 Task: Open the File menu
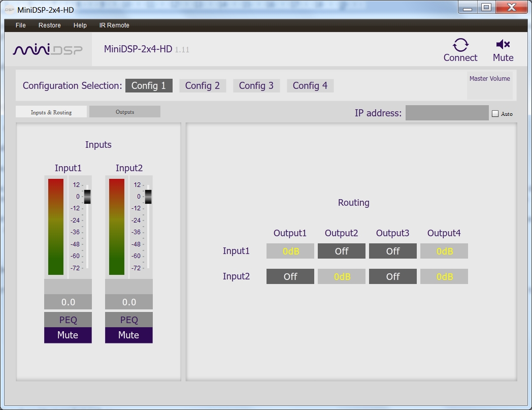(21, 25)
